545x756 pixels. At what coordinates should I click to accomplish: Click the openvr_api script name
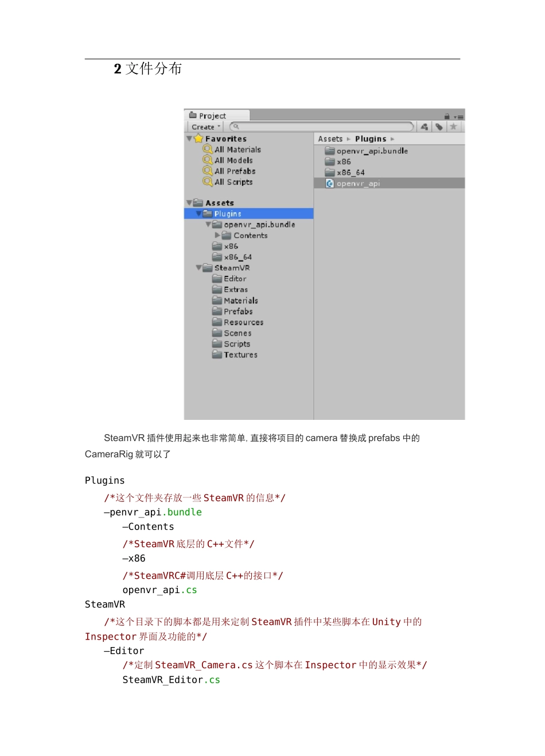point(358,184)
